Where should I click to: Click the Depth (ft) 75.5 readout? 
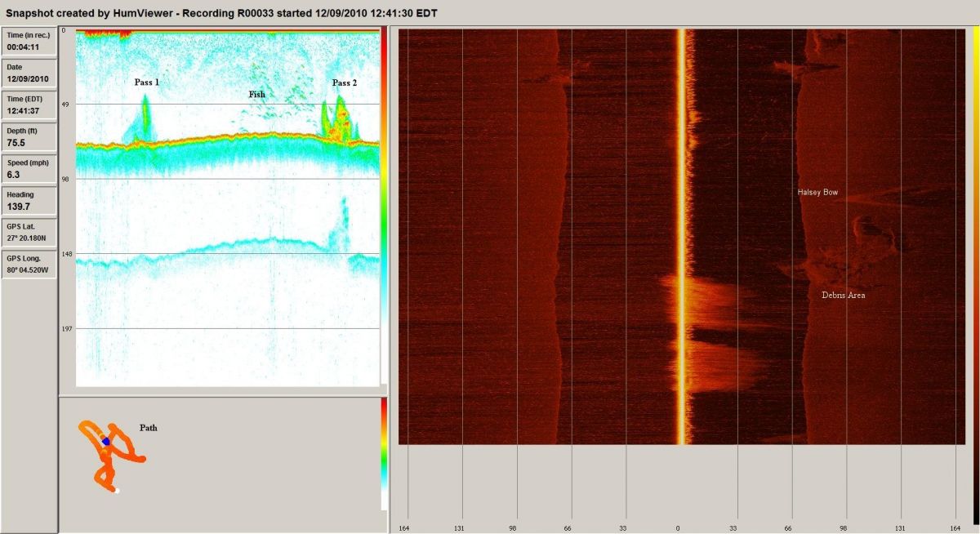click(x=29, y=137)
